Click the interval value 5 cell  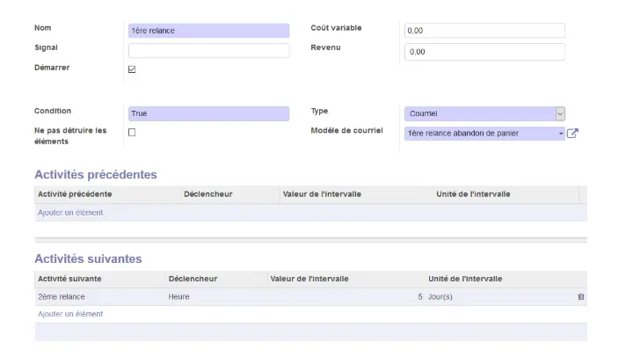click(x=346, y=296)
